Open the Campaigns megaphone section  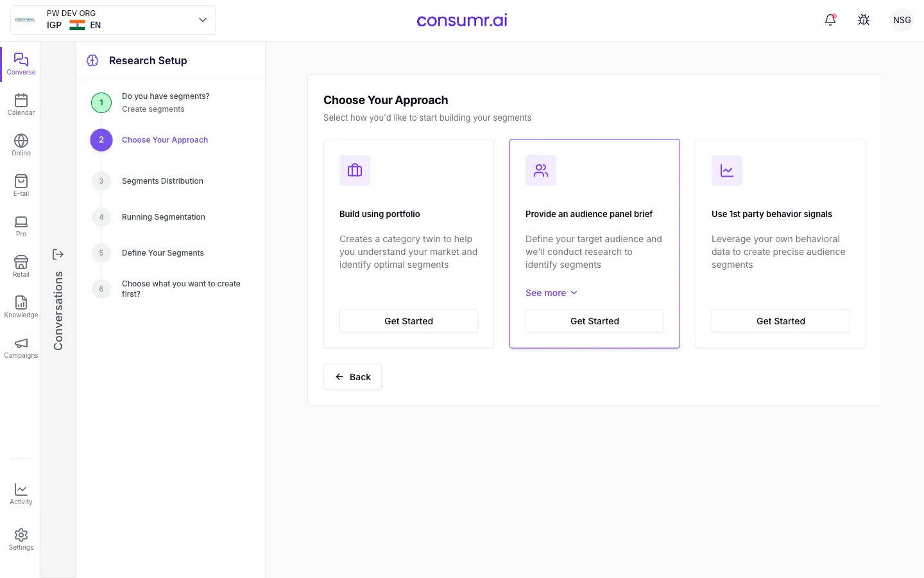(21, 347)
